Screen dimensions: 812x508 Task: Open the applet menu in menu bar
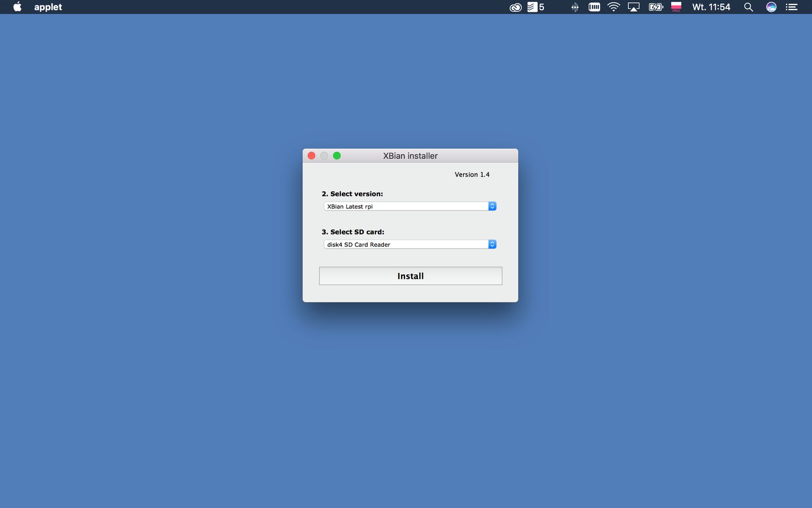pos(48,7)
